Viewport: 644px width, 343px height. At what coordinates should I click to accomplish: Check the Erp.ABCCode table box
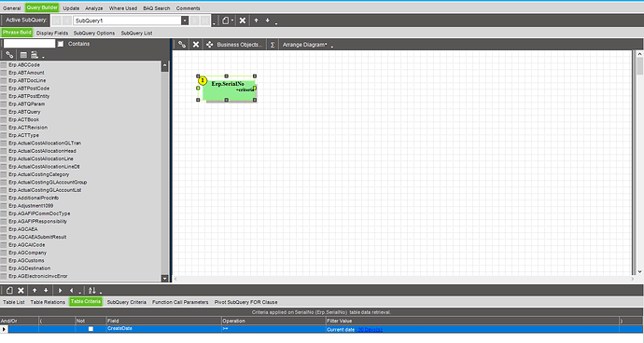(4, 65)
